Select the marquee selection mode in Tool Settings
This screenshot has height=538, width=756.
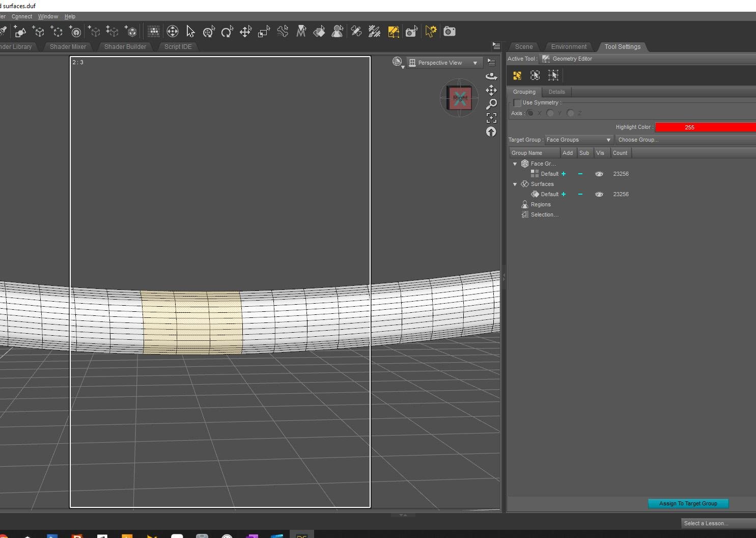[535, 75]
